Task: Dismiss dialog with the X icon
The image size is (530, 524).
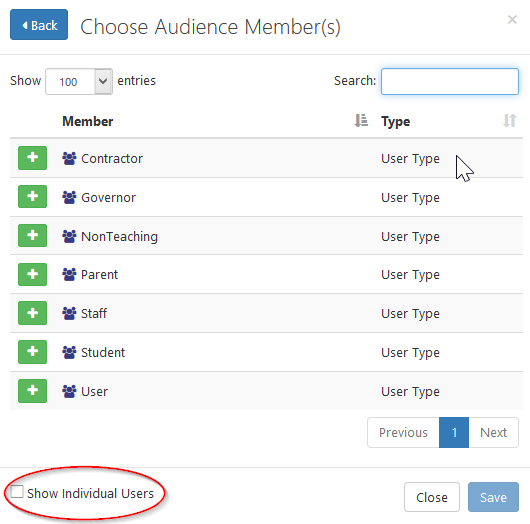Action: (x=512, y=20)
